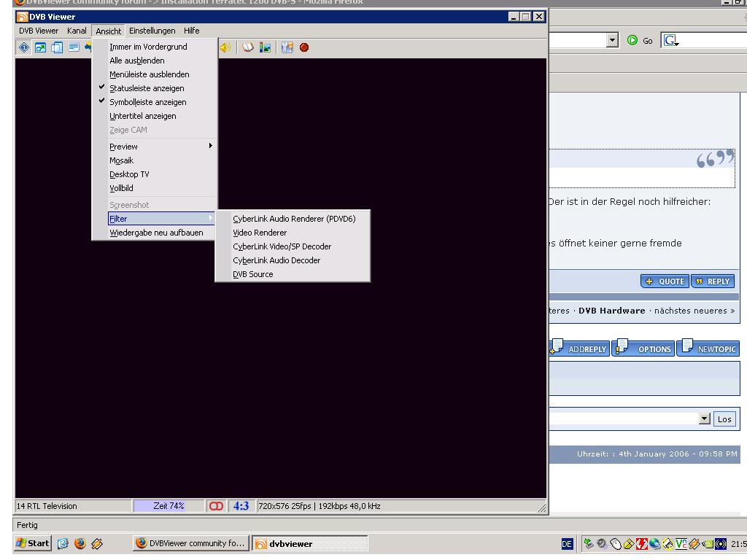
Task: Click the Zeit 74% progress bar
Action: point(169,506)
